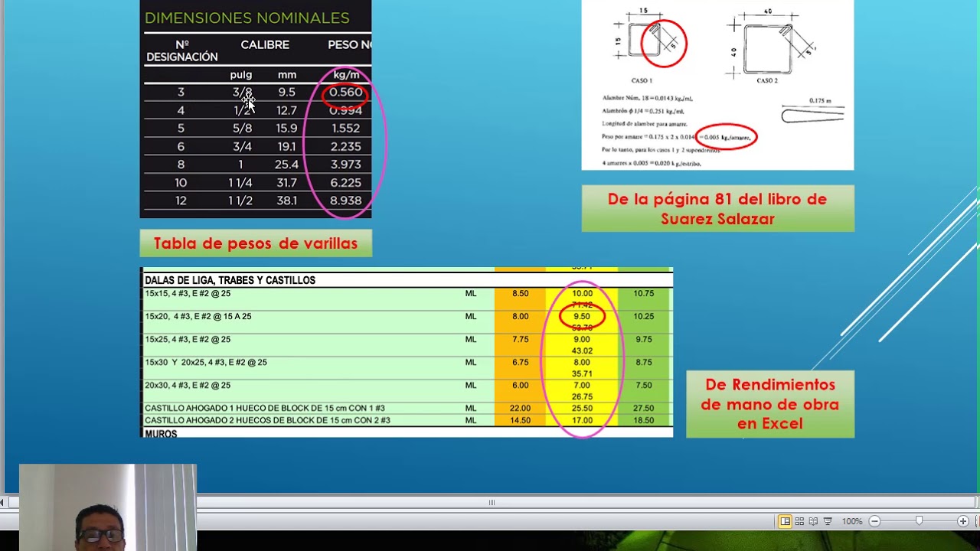The image size is (980, 551).
Task: Click the 'DALAS DE LIGA, TRABES Y CASTILLOS' header
Action: point(230,280)
